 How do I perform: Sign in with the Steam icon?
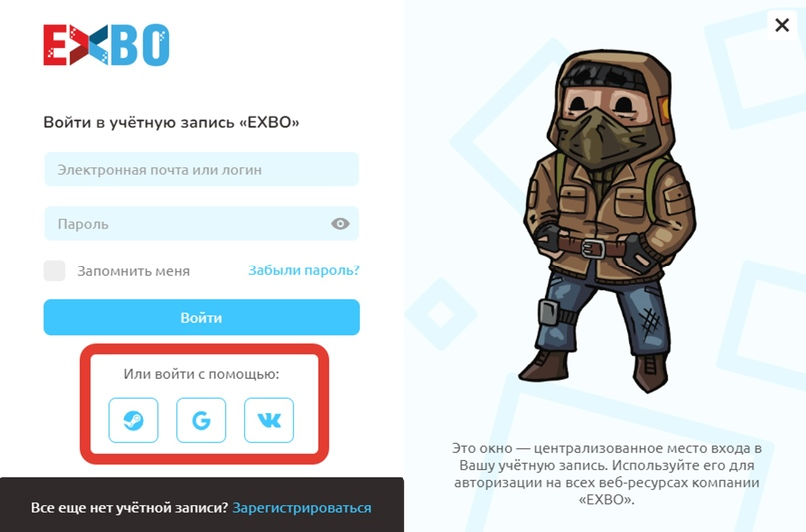click(133, 420)
